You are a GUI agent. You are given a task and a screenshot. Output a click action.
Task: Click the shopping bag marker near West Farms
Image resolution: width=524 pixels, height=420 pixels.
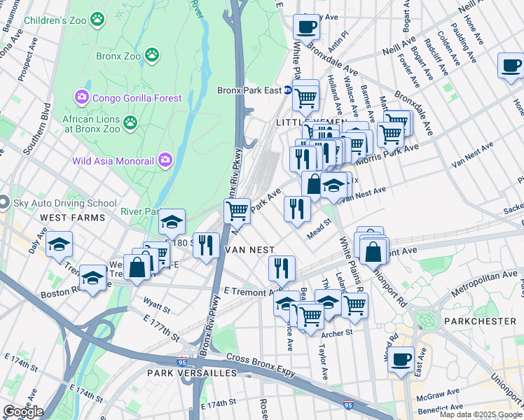click(x=137, y=268)
